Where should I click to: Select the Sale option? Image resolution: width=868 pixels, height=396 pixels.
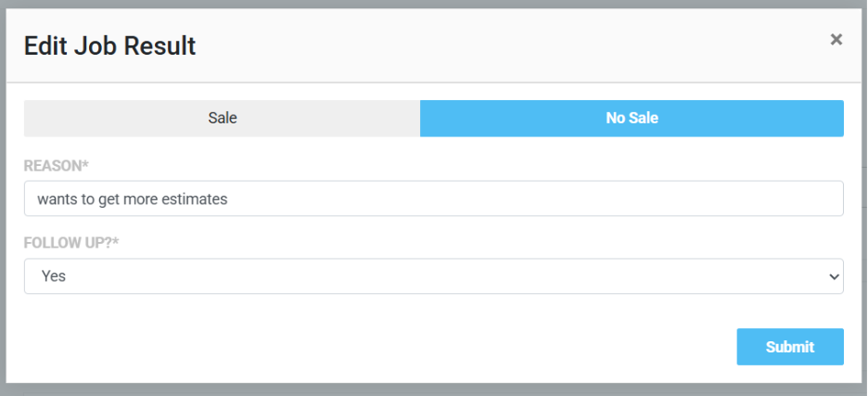click(x=222, y=119)
